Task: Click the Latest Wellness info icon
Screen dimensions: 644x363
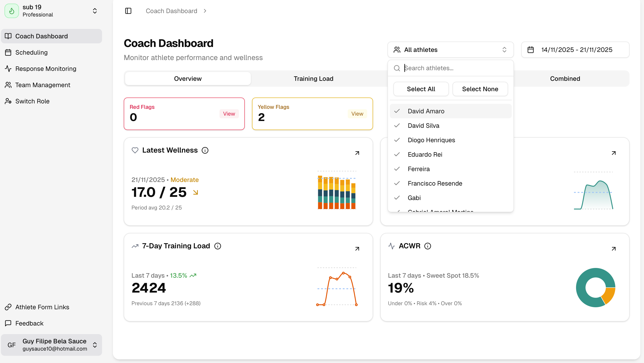Action: (205, 150)
